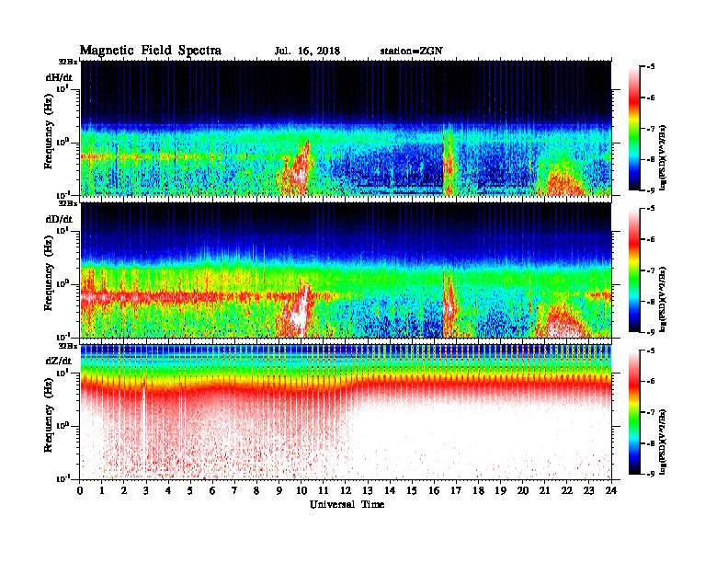Click the 'Magnetic Field Spectra' plot title
Image resolution: width=728 pixels, height=563 pixels.
pos(151,51)
